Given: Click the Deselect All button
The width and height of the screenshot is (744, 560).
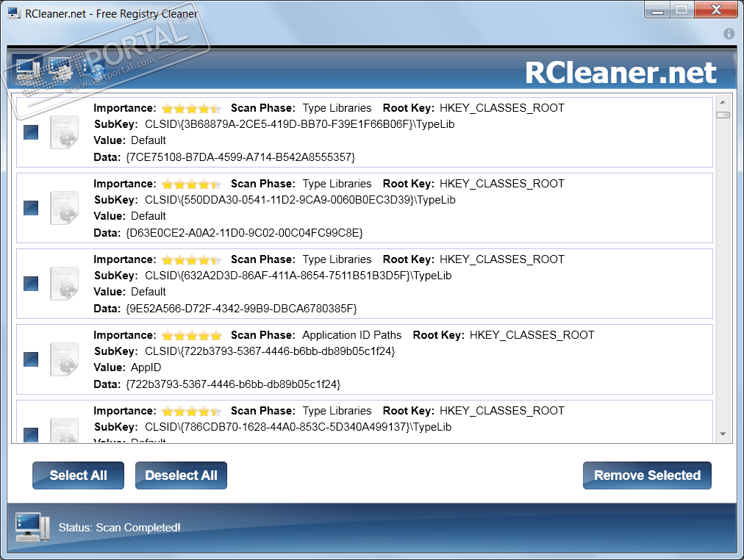Looking at the screenshot, I should 182,475.
